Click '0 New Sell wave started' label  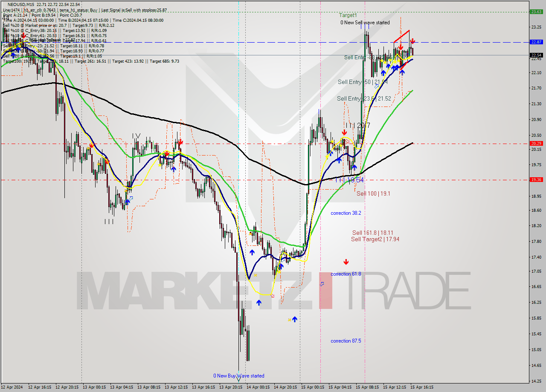pyautogui.click(x=365, y=23)
